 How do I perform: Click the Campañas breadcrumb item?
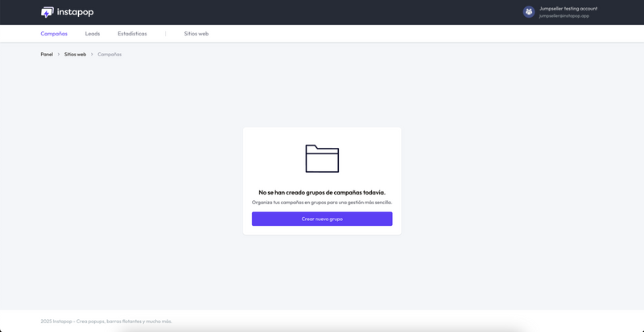click(109, 54)
